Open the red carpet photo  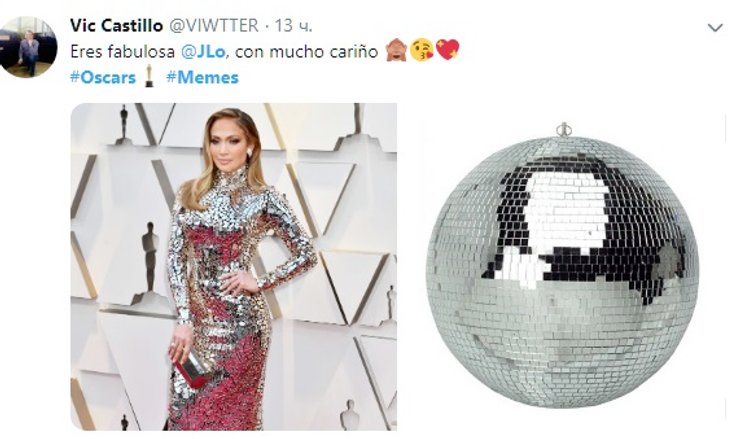tap(234, 267)
